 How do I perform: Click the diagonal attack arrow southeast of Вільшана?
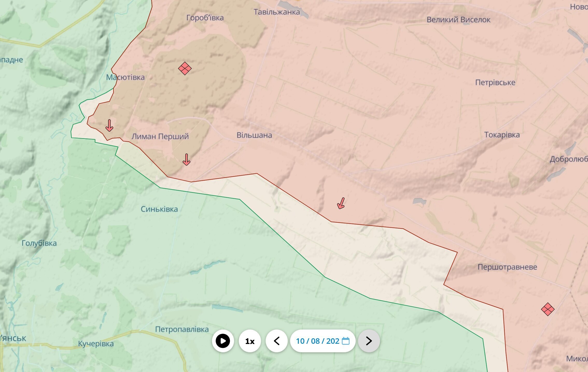pos(341,203)
